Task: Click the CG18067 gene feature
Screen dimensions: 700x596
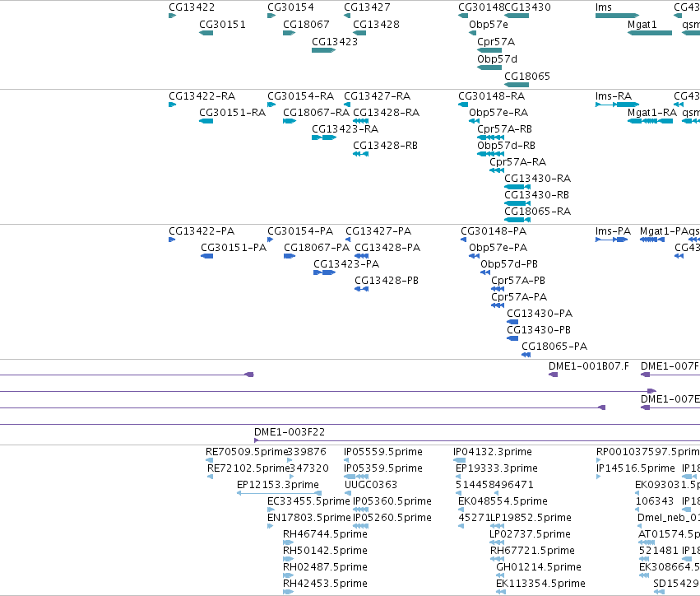Action: pos(290,33)
